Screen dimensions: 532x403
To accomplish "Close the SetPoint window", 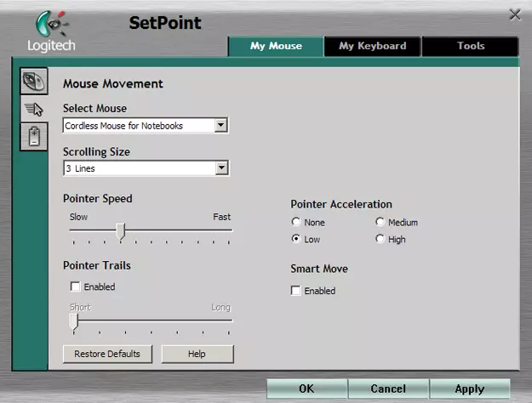I will point(515,14).
